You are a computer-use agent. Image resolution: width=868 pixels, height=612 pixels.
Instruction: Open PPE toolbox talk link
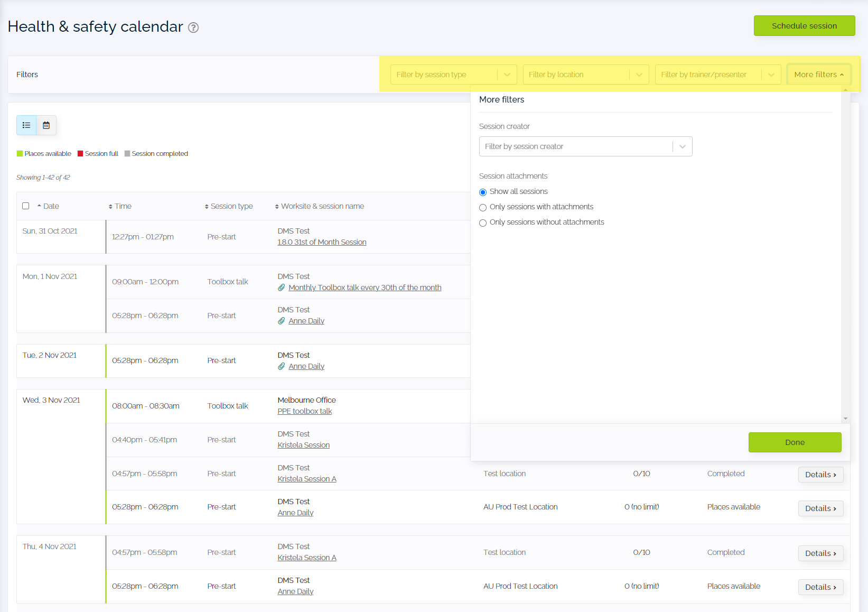pyautogui.click(x=305, y=411)
